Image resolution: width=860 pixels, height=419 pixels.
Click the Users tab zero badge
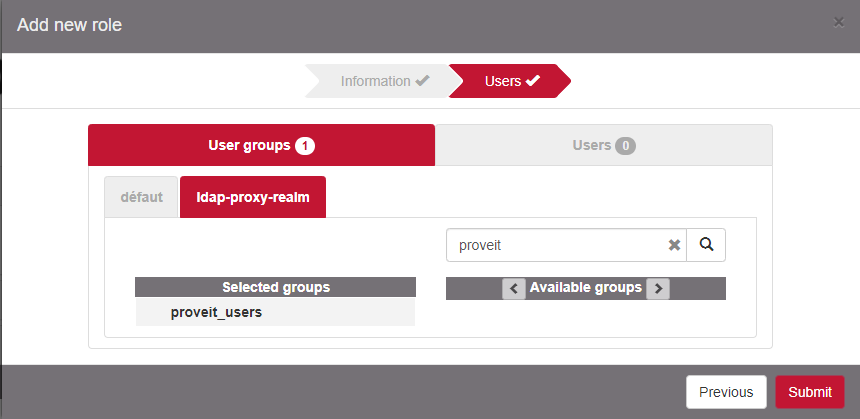point(626,146)
